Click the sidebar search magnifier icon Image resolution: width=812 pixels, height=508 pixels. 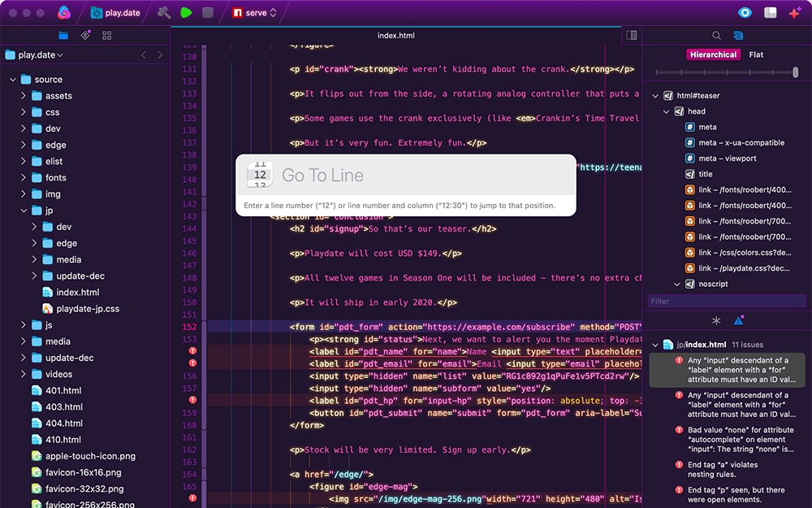[716, 35]
